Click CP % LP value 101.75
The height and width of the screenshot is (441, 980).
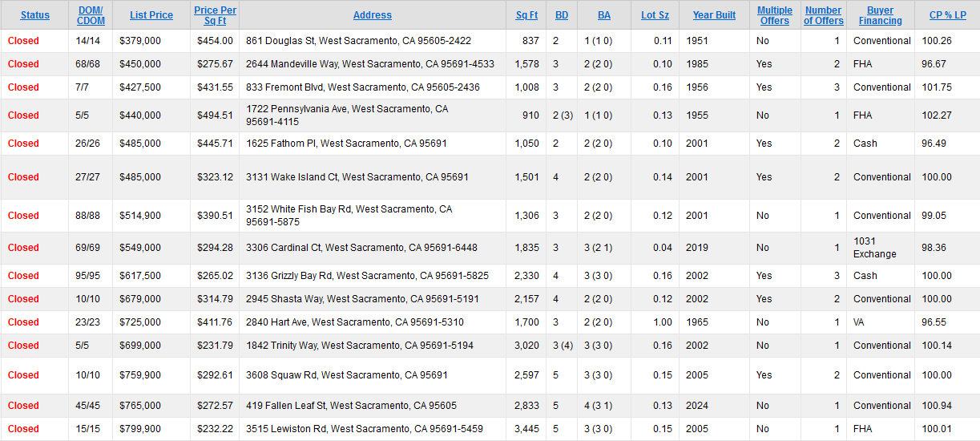coord(937,87)
